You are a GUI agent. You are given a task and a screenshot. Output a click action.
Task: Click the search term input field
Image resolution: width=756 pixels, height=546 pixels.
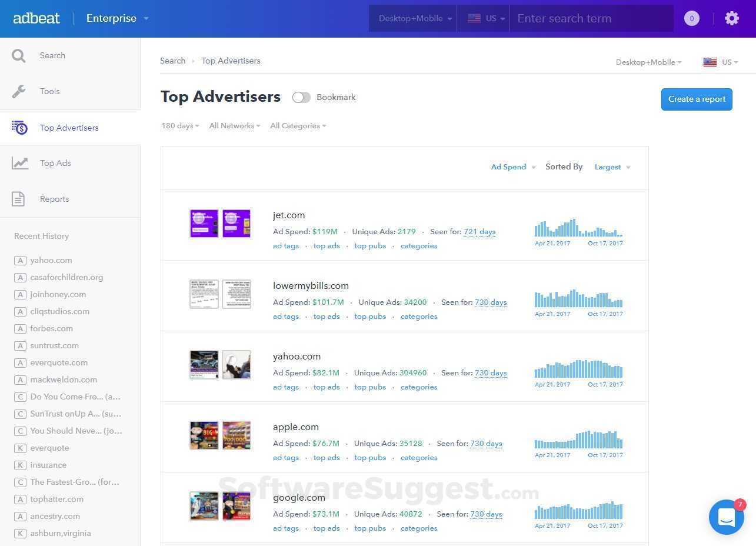tap(591, 18)
